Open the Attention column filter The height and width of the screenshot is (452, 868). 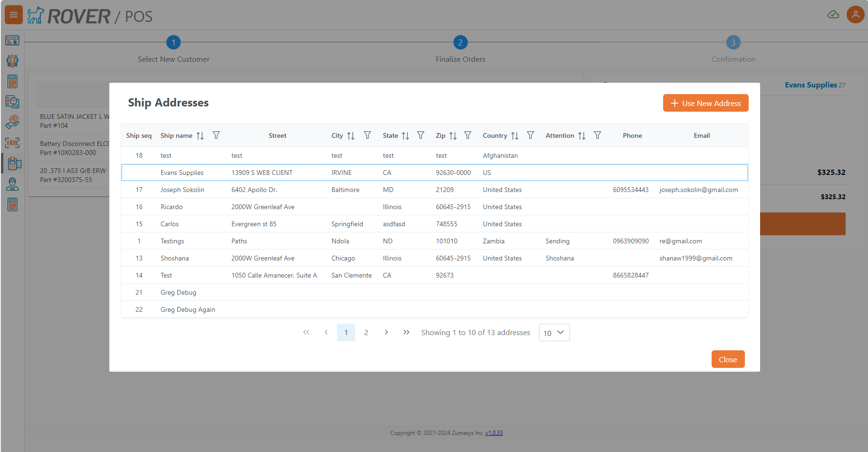pyautogui.click(x=598, y=135)
